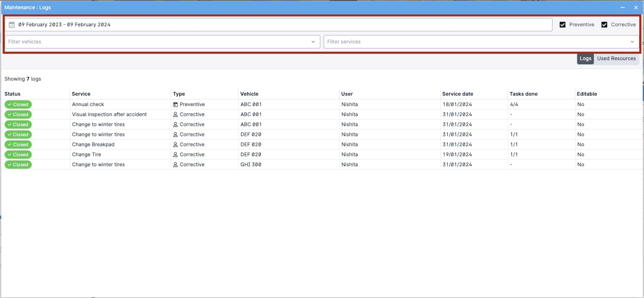This screenshot has height=298, width=644.
Task: Click the Tasks done column header
Action: click(524, 94)
